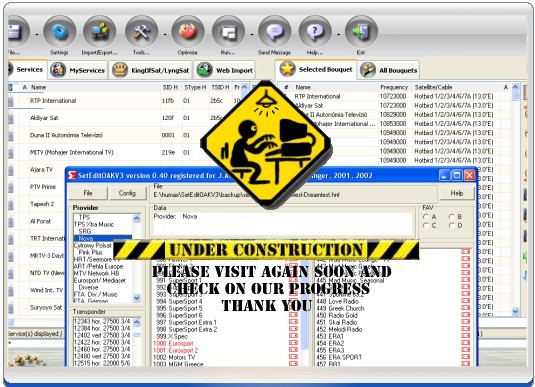Close the SetEditOAKV3 window
Image resolution: width=535 pixels, height=387 pixels.
469,175
